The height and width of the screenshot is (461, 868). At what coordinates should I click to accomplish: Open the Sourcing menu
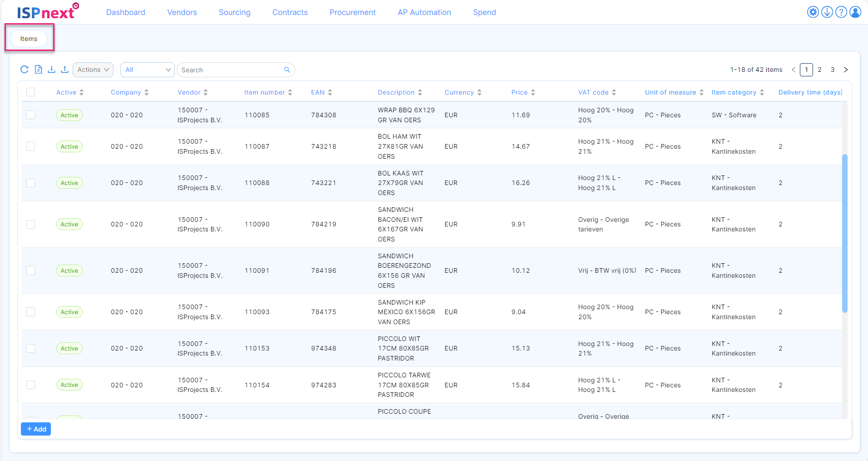[x=234, y=12]
